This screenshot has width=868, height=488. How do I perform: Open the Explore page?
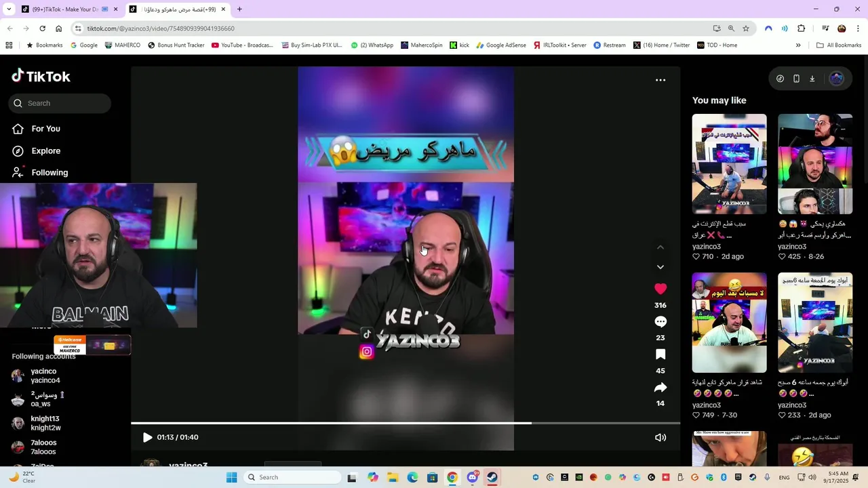pyautogui.click(x=36, y=151)
